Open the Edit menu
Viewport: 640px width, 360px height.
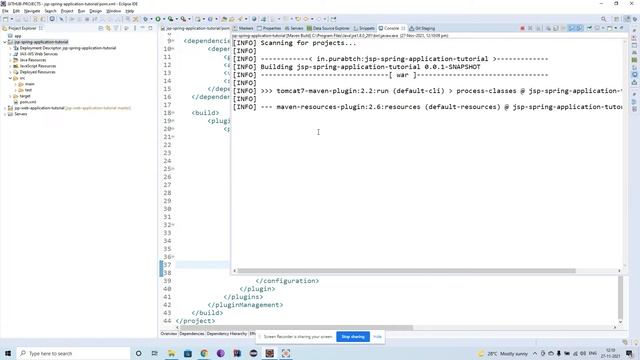16,11
